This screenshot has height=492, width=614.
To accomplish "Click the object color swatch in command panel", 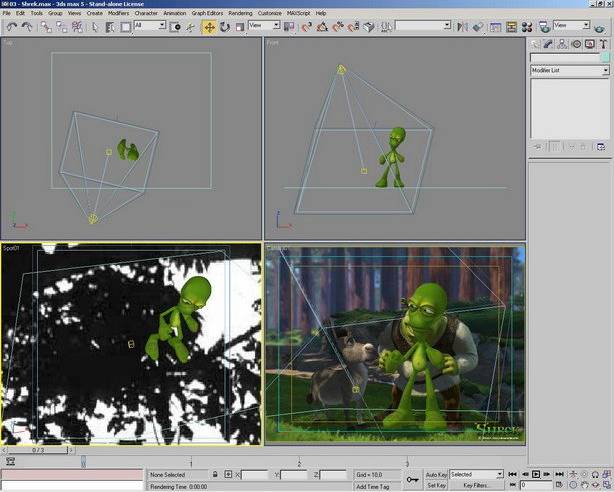I will (605, 58).
